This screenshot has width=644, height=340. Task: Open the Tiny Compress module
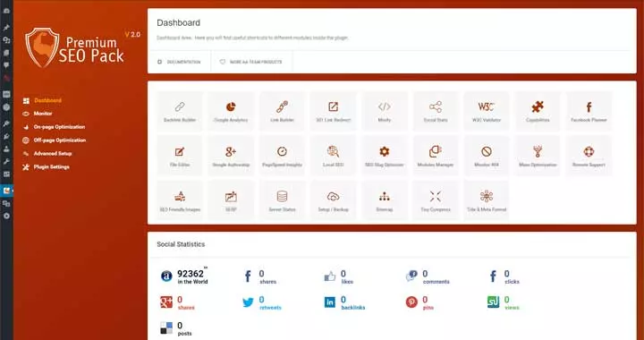[436, 200]
